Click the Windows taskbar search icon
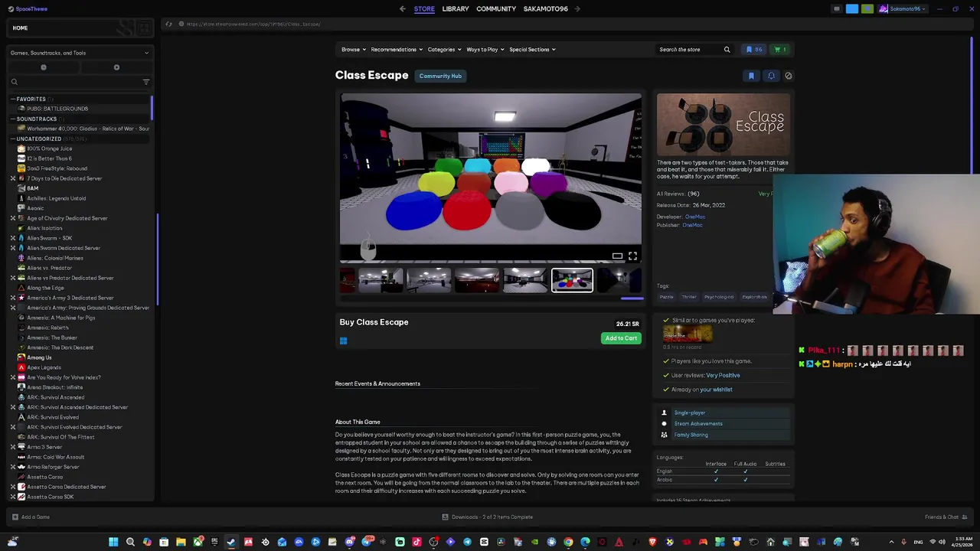980x551 pixels. [x=130, y=542]
